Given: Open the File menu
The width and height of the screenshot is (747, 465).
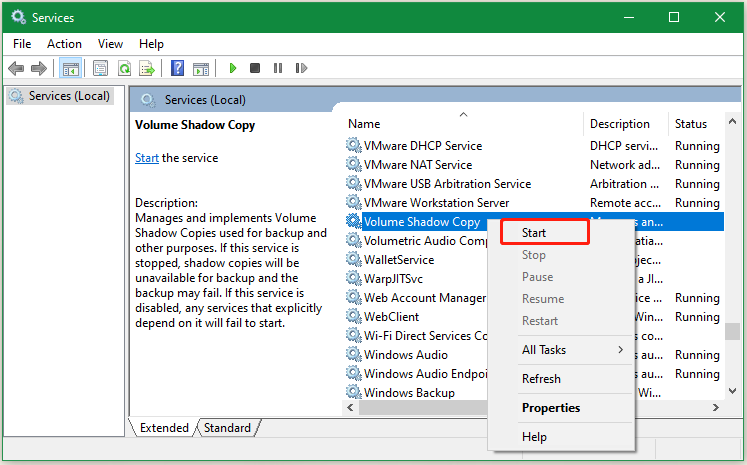Looking at the screenshot, I should tap(22, 44).
